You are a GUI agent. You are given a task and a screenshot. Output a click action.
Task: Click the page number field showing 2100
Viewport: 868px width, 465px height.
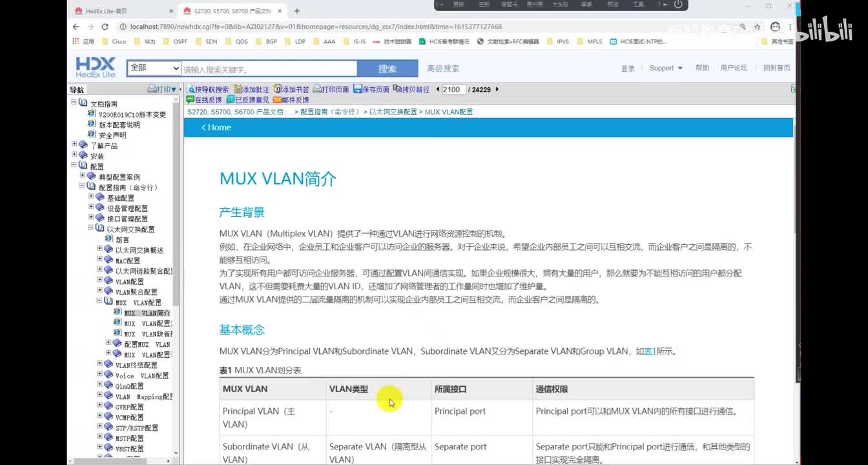point(453,90)
